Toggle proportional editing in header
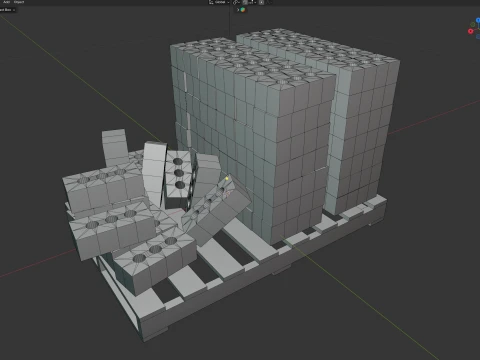480x360 pixels. click(x=261, y=2)
